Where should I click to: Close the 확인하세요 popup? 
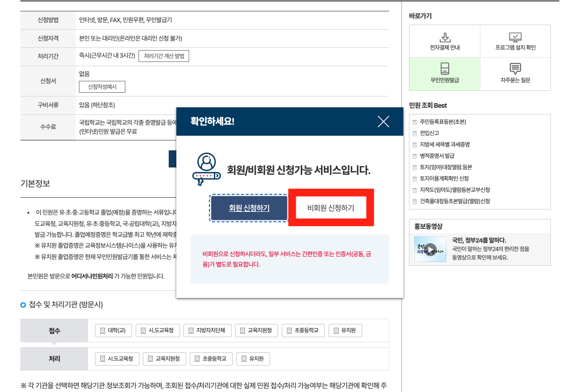pyautogui.click(x=383, y=122)
